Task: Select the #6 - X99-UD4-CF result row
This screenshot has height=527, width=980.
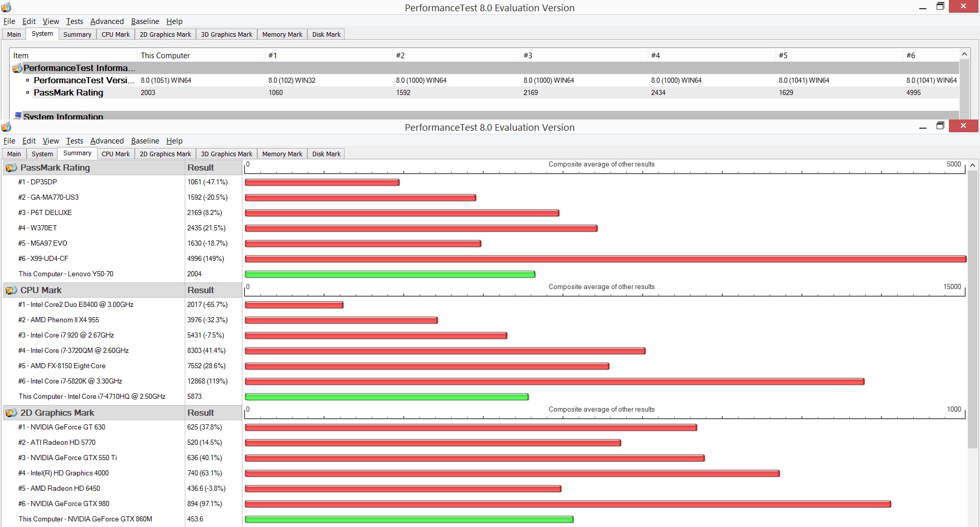Action: [121, 258]
